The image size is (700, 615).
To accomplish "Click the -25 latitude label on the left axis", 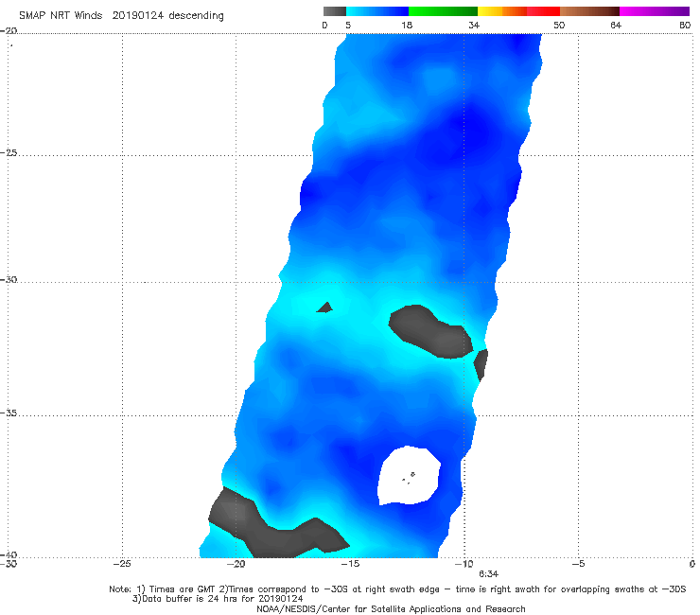I will pos(9,152).
